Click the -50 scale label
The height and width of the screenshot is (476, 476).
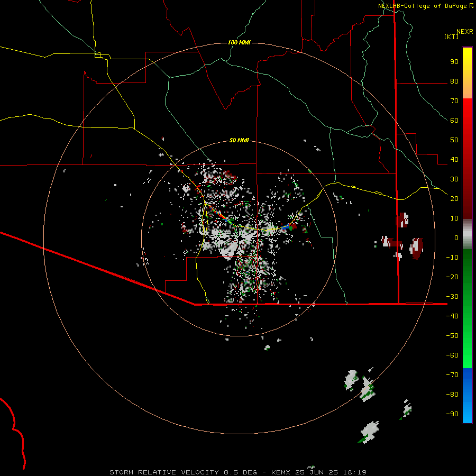coord(452,335)
